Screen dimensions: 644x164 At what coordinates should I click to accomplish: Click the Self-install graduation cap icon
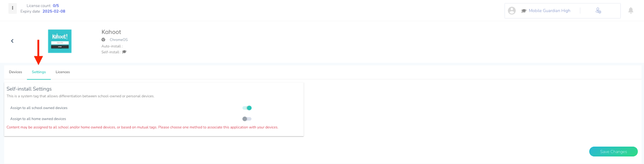[124, 52]
